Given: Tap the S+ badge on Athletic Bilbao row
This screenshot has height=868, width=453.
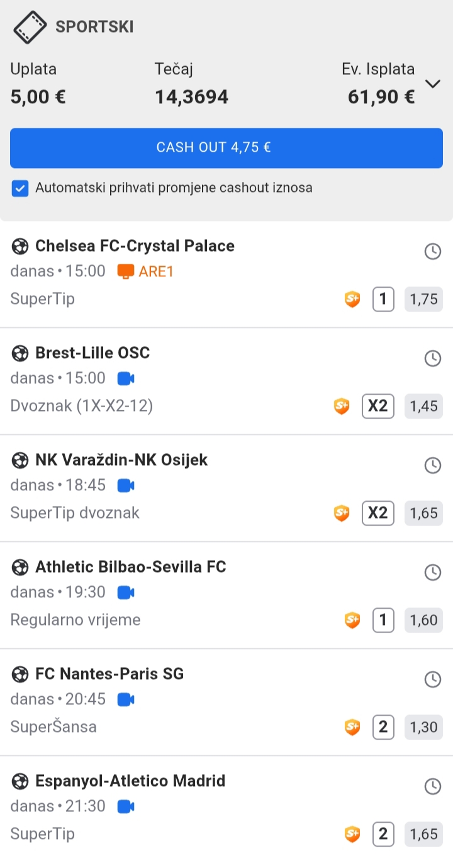Looking at the screenshot, I should [x=352, y=621].
